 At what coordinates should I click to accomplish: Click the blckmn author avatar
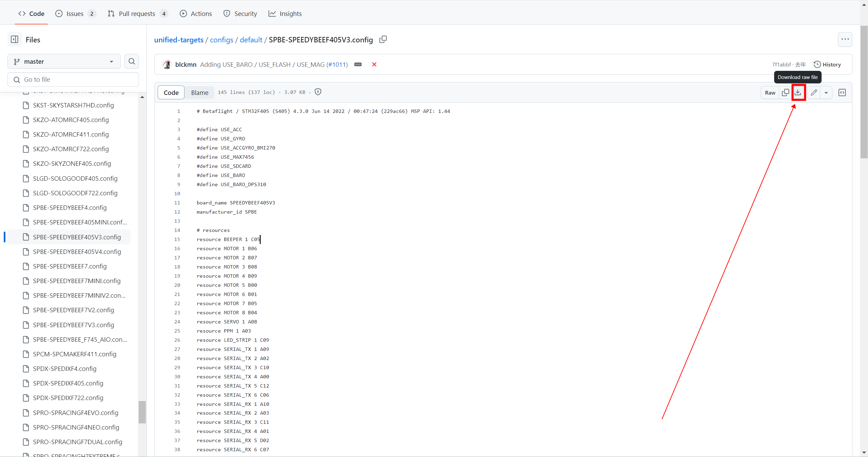[x=167, y=64]
